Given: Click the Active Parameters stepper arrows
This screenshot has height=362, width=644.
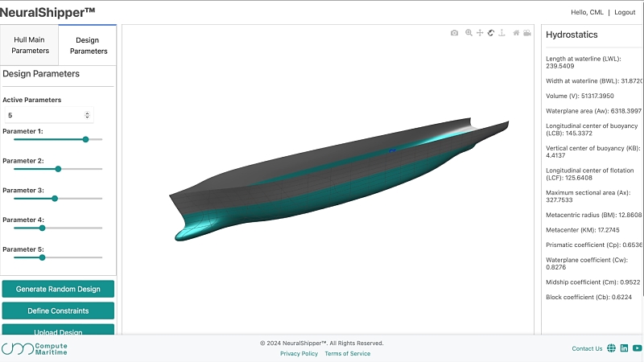Looking at the screenshot, I should 87,115.
